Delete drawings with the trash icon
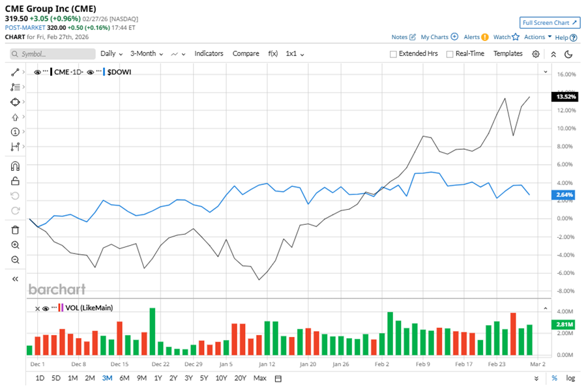 tap(15, 230)
